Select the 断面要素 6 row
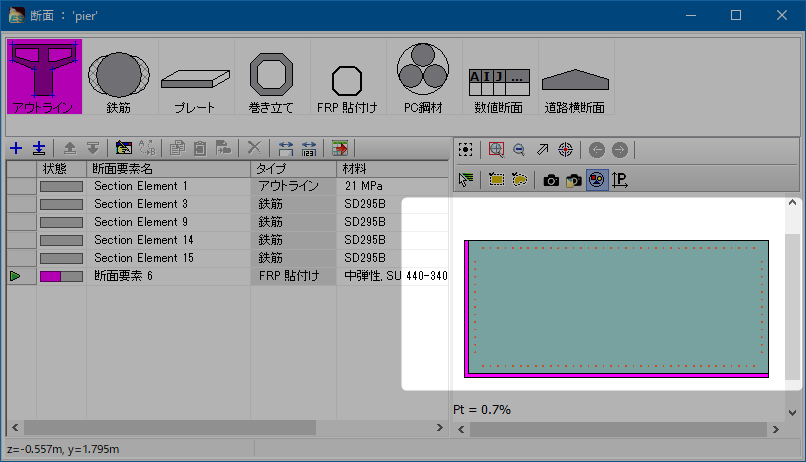This screenshot has height=462, width=806. (227, 276)
